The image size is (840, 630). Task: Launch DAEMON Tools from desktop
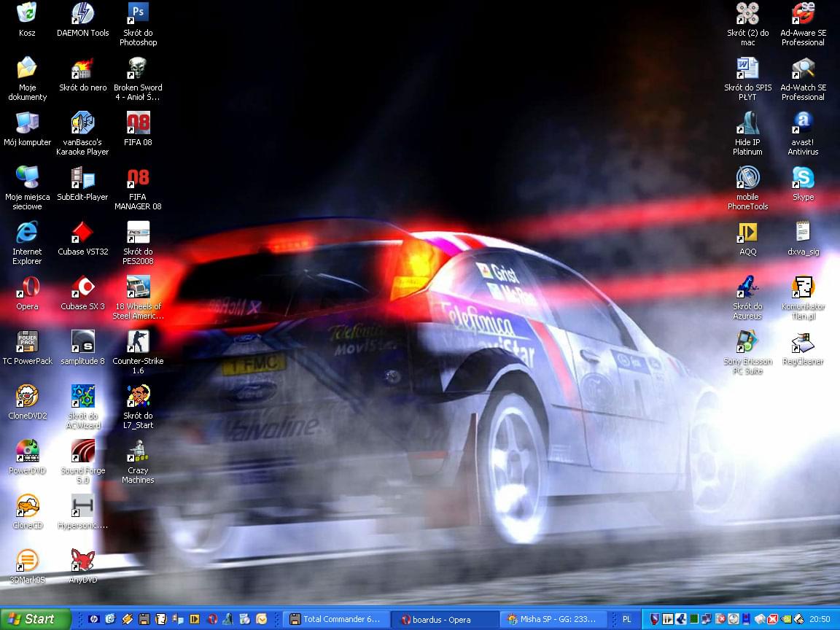coord(82,20)
